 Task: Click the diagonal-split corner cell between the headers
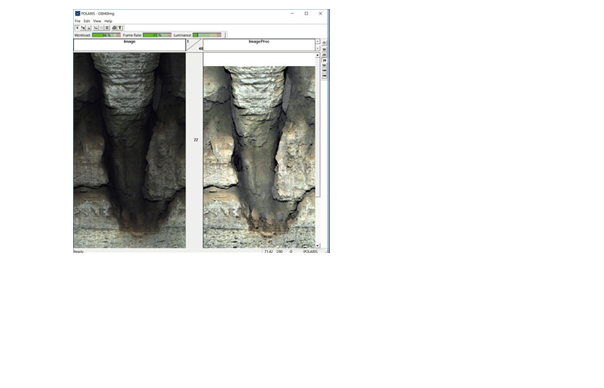point(195,45)
